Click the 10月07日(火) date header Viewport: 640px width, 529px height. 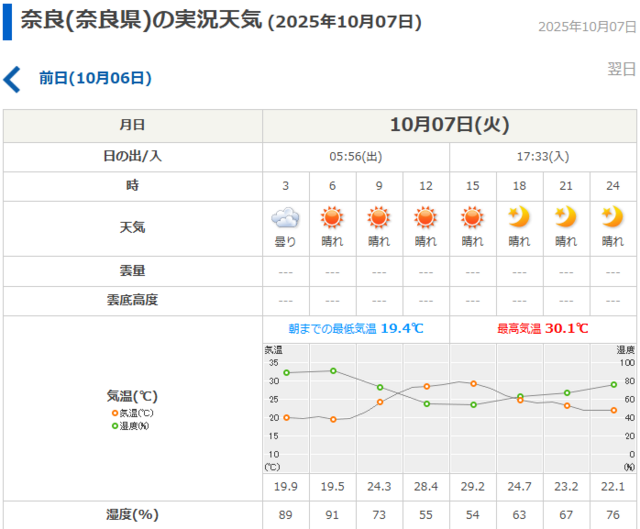coord(449,125)
